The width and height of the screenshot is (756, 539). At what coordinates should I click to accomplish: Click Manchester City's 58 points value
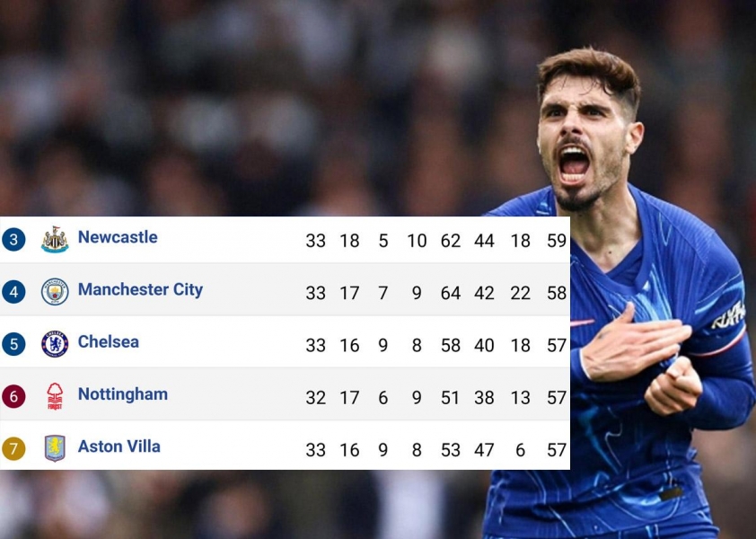point(557,293)
